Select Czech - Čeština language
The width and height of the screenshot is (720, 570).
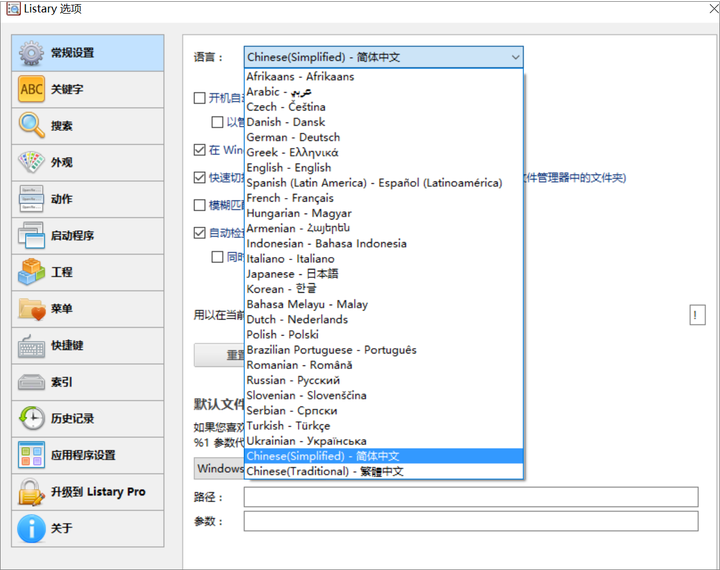coord(384,107)
